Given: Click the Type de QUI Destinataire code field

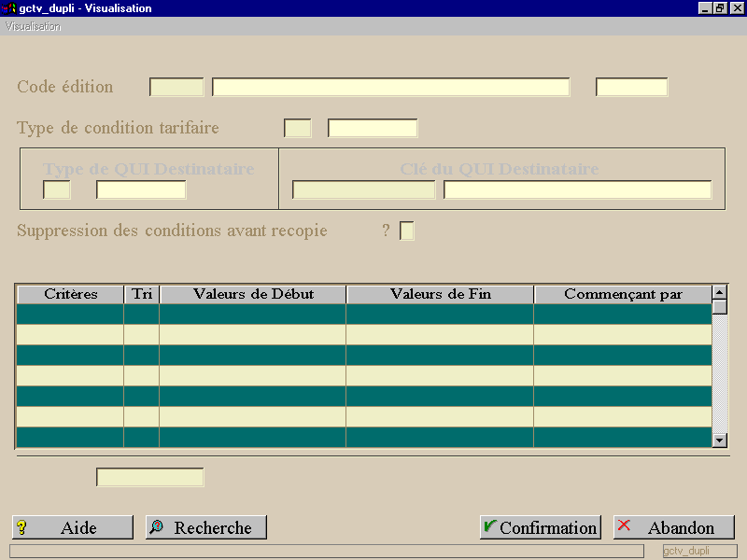Looking at the screenshot, I should (57, 189).
